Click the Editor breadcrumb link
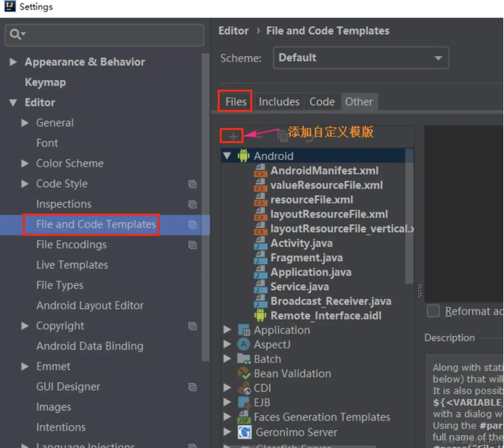The image size is (504, 448). pos(234,31)
